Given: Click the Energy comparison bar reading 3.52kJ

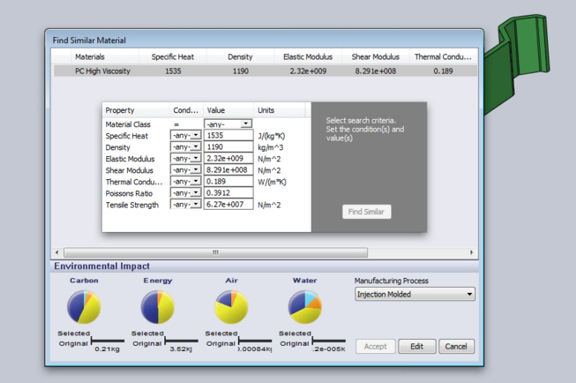Looking at the screenshot, I should point(181,341).
